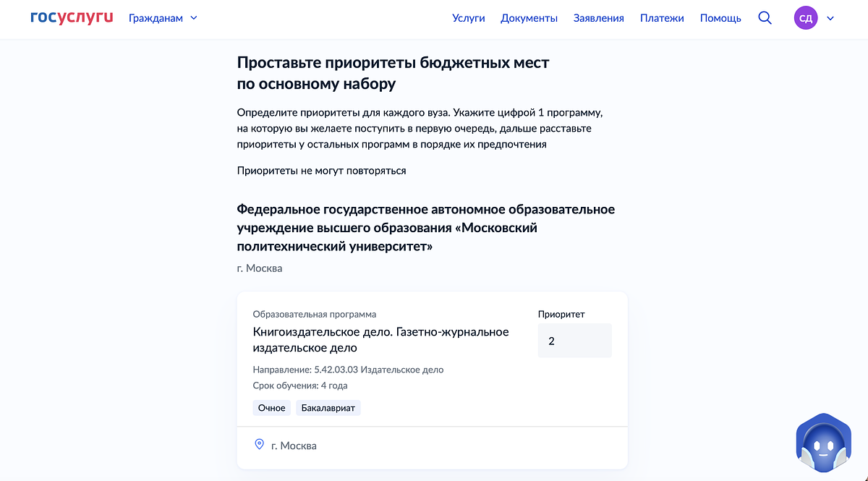
Task: Expand the Гражданам dropdown
Action: 163,18
